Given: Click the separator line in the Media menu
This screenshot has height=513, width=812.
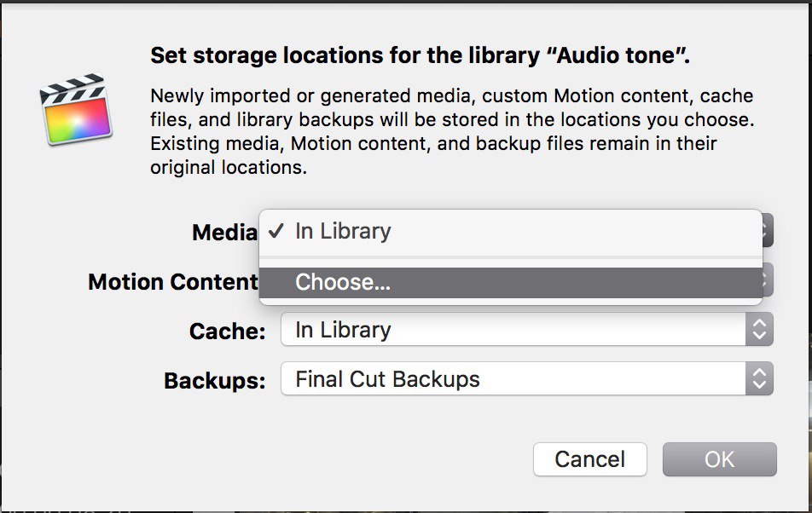Looking at the screenshot, I should coord(510,257).
